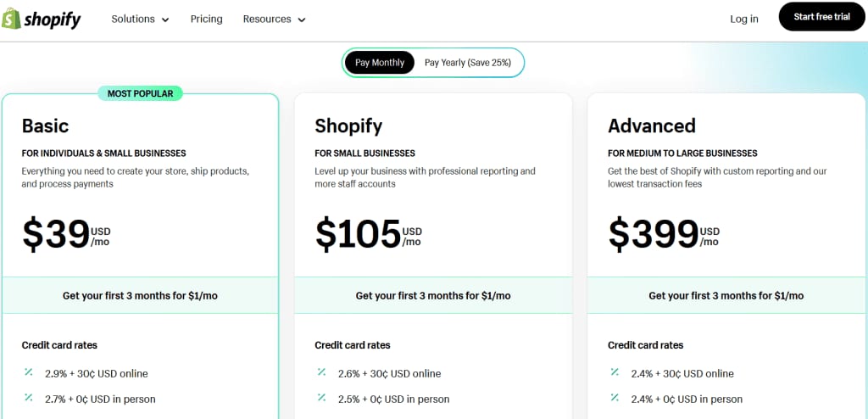Expand the Resources dropdown menu
The width and height of the screenshot is (868, 419).
tap(274, 20)
